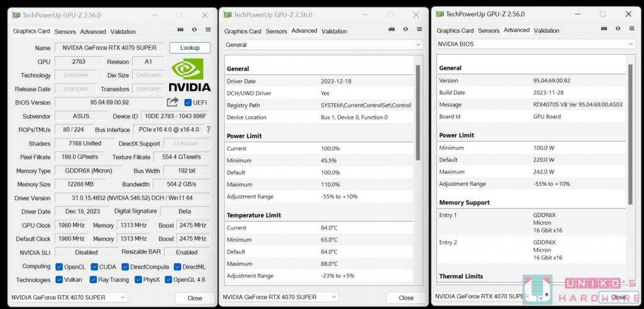Click the Memory Type field GDDR6X (Micron)
Viewport: 644px width, 309px height.
[x=88, y=171]
